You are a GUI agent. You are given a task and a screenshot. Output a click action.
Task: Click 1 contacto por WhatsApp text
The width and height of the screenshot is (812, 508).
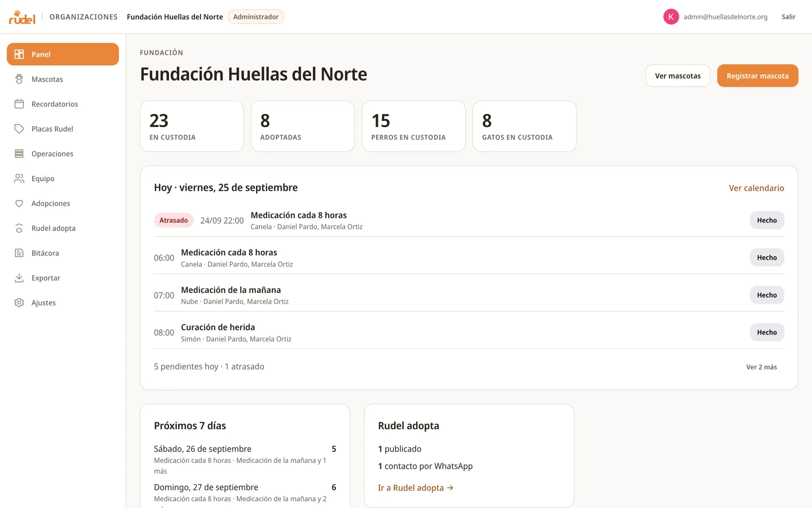(x=425, y=466)
